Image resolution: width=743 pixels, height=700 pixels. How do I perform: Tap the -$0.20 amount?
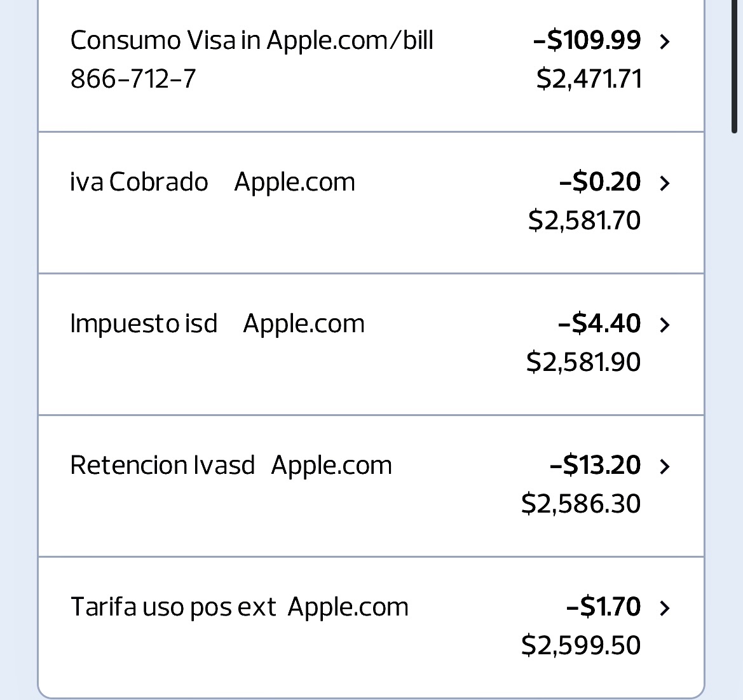[600, 182]
